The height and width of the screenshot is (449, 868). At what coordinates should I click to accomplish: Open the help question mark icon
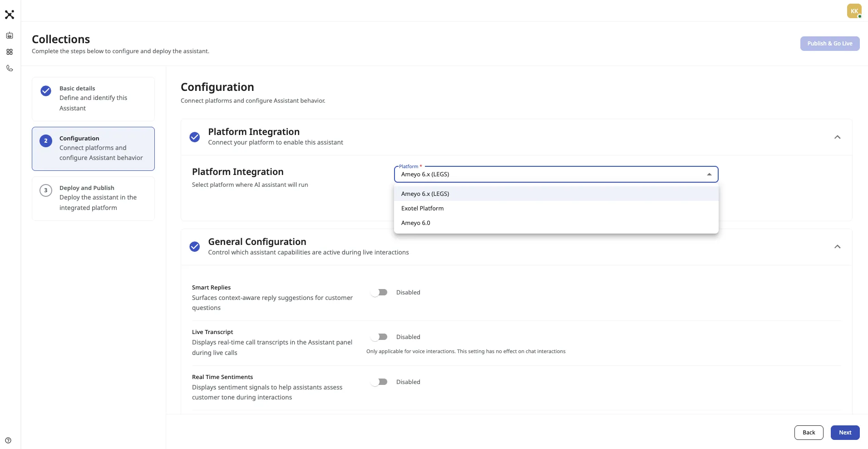[x=8, y=440]
